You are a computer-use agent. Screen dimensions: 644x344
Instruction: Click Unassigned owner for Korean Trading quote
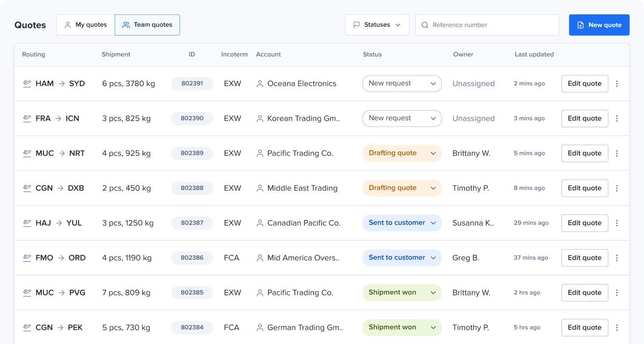tap(474, 118)
